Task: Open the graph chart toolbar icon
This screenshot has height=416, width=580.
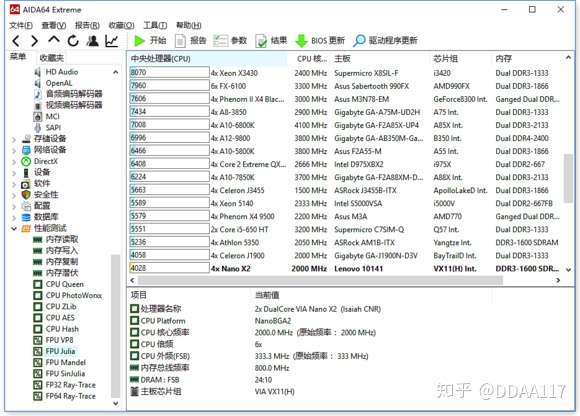Action: (112, 41)
